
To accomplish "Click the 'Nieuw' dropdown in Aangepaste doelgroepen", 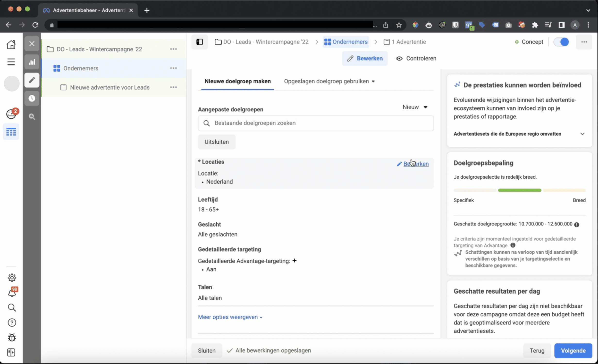I will (x=414, y=107).
